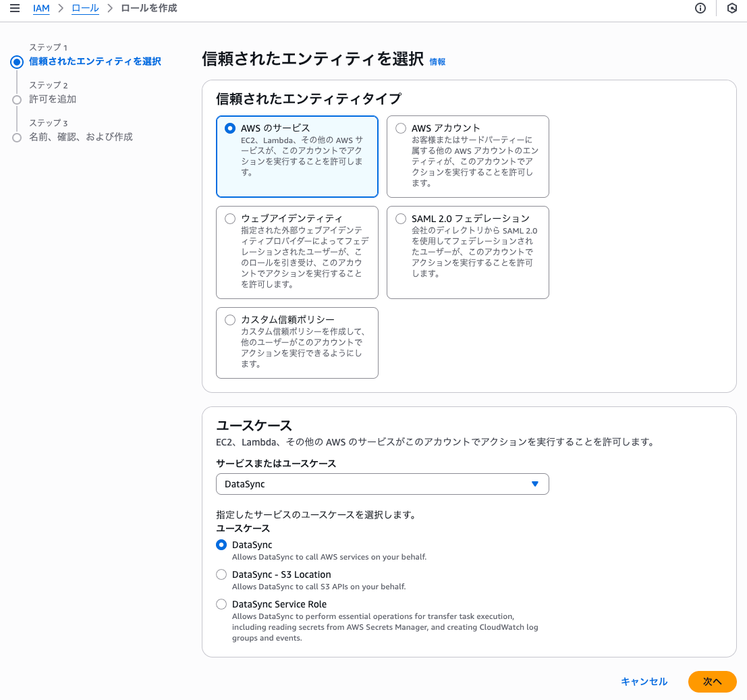Screen dimensions: 747x700
Task: Open the サービスまたはユースケース DataSync dropdown
Action: click(382, 484)
